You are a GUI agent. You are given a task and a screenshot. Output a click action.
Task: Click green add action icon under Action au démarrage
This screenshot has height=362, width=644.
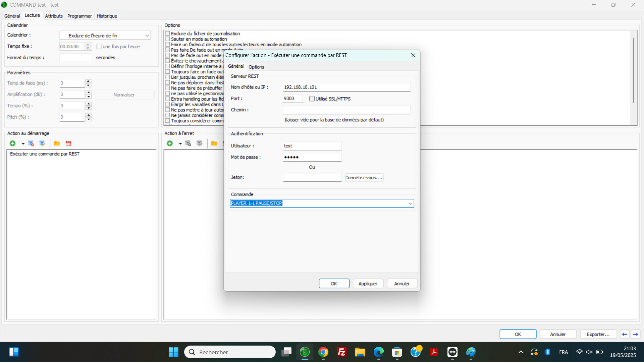point(12,143)
